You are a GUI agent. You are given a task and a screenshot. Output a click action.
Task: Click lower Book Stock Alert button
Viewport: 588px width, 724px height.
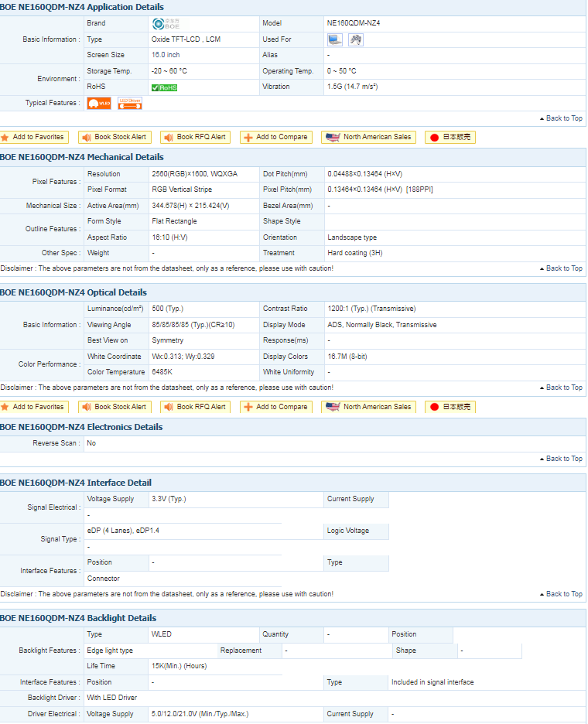(115, 407)
